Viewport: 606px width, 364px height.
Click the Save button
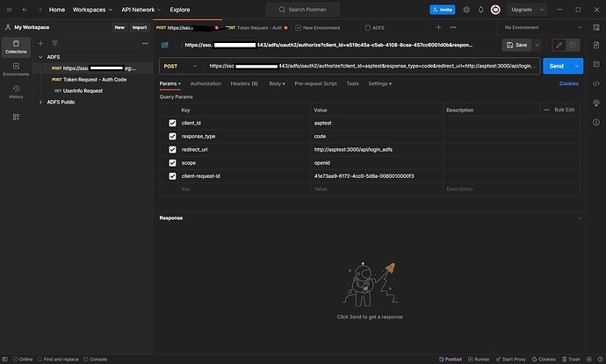[x=516, y=45]
